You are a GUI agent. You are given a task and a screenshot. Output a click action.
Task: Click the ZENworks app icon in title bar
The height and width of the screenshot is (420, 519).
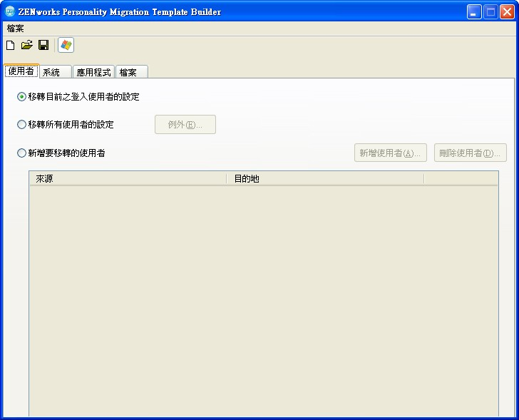click(x=10, y=11)
